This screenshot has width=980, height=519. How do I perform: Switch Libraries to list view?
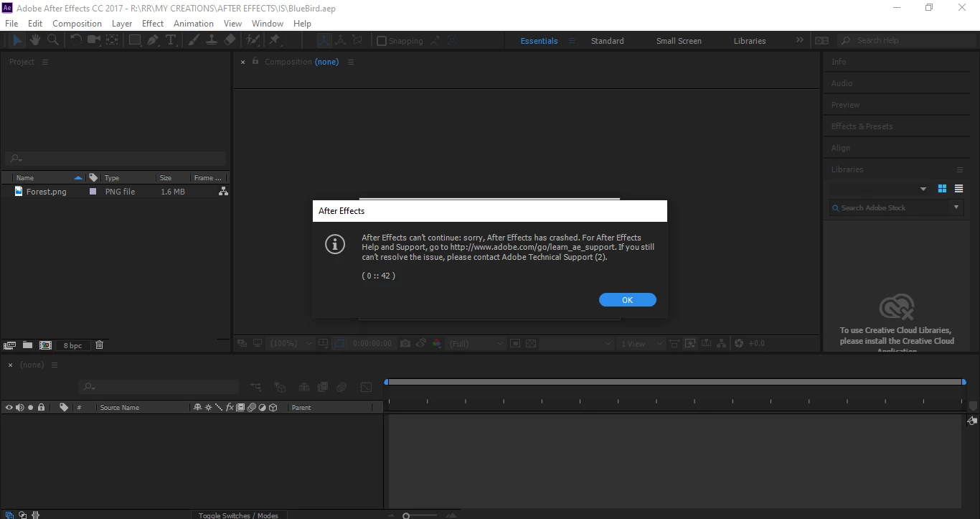tap(958, 189)
